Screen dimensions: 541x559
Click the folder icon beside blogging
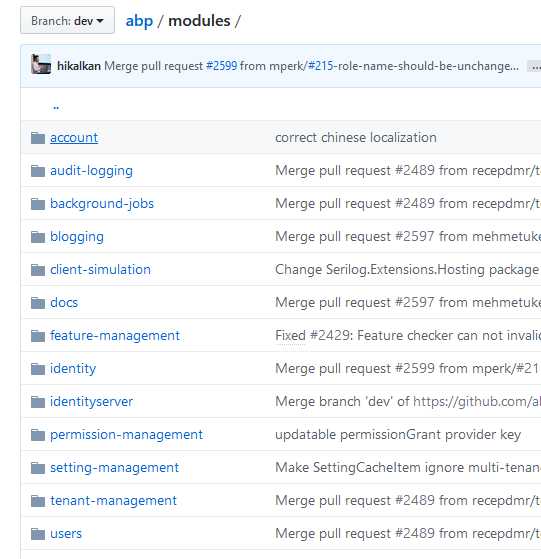click(38, 237)
